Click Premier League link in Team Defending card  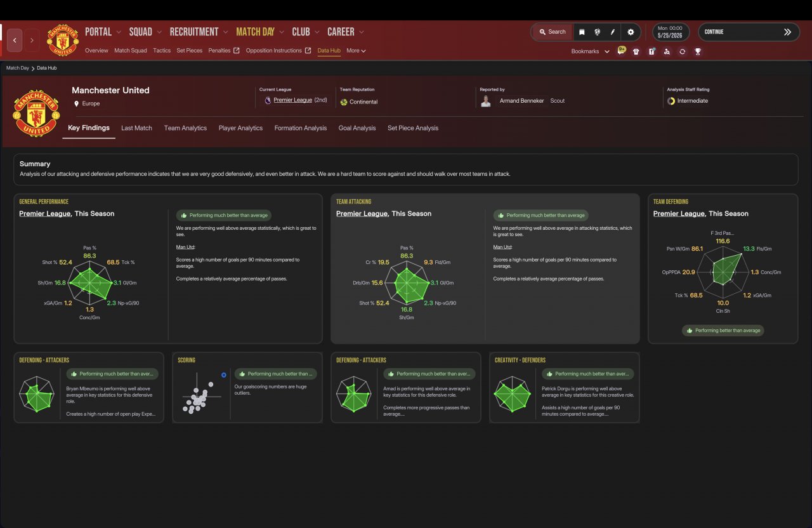(679, 214)
